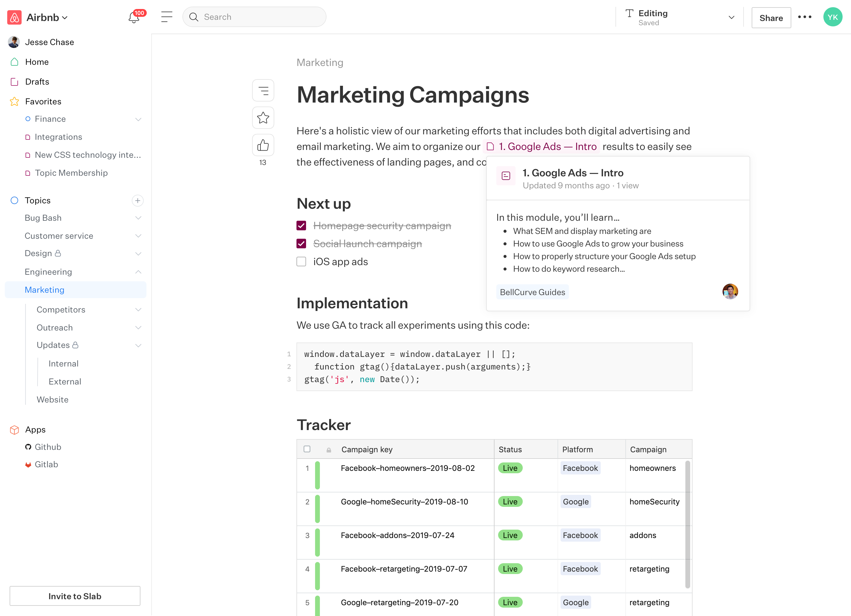Click the Marketing breadcrumb
Image resolution: width=851 pixels, height=616 pixels.
point(320,63)
